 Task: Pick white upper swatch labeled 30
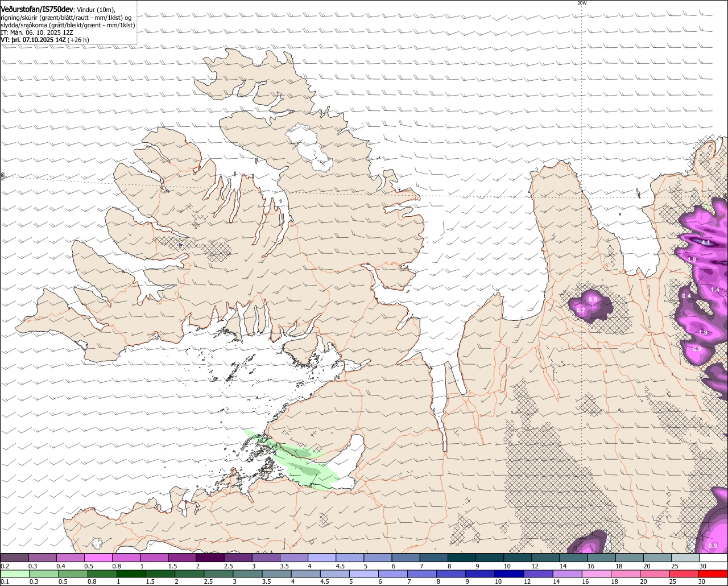point(713,558)
